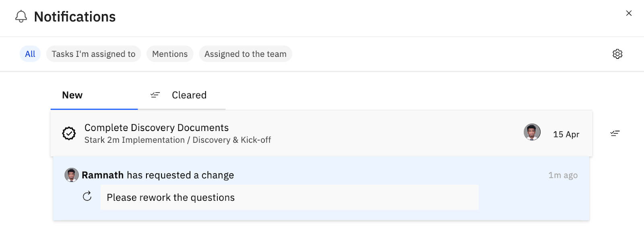Click the circular rework arrow icon
This screenshot has width=644, height=233.
(x=87, y=196)
